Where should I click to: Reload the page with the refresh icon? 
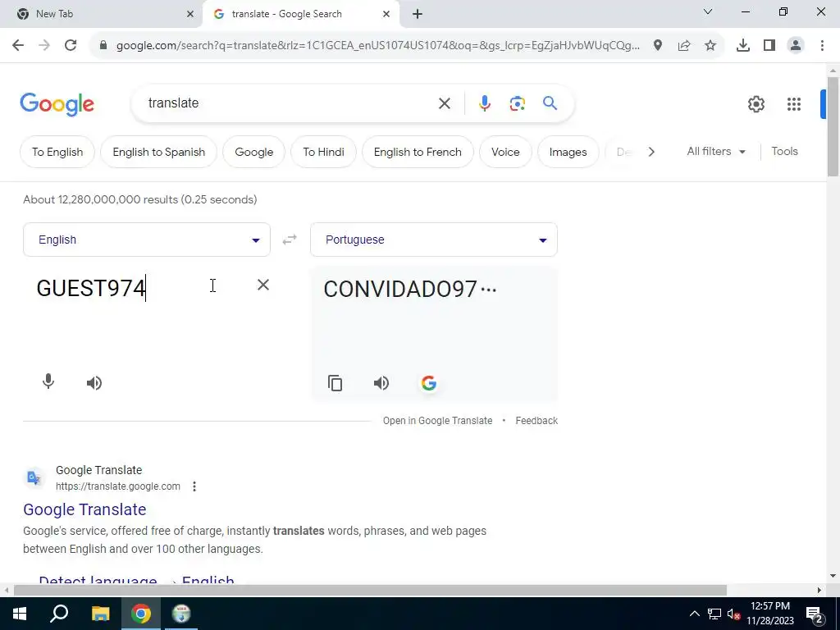[x=71, y=46]
